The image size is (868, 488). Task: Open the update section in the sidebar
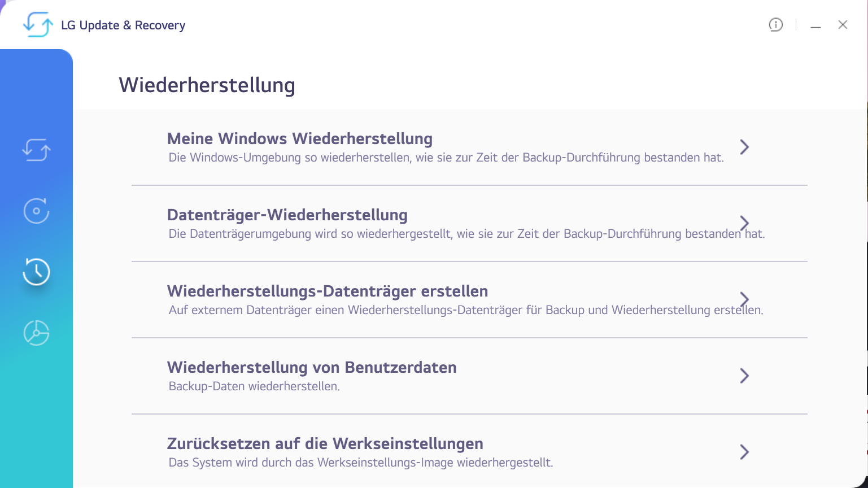click(x=37, y=150)
